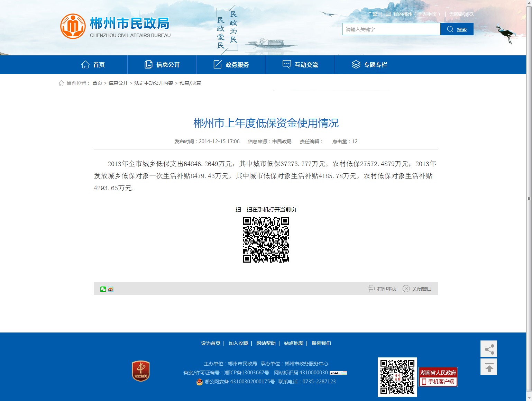Open the 无障碍浏览 accessibility link

[461, 14]
